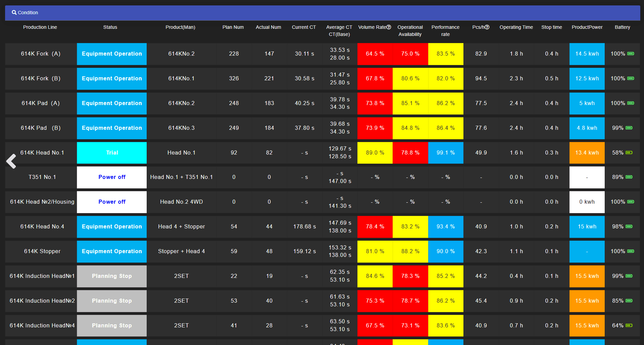The width and height of the screenshot is (644, 345).
Task: Click the Head 4 + Stopper product cell
Action: tap(181, 226)
